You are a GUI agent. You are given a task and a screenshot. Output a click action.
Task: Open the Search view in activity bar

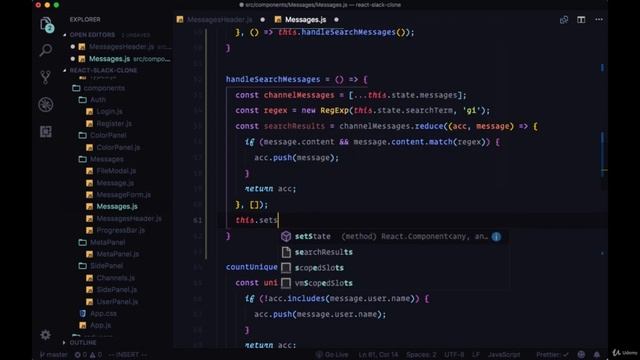(x=46, y=50)
